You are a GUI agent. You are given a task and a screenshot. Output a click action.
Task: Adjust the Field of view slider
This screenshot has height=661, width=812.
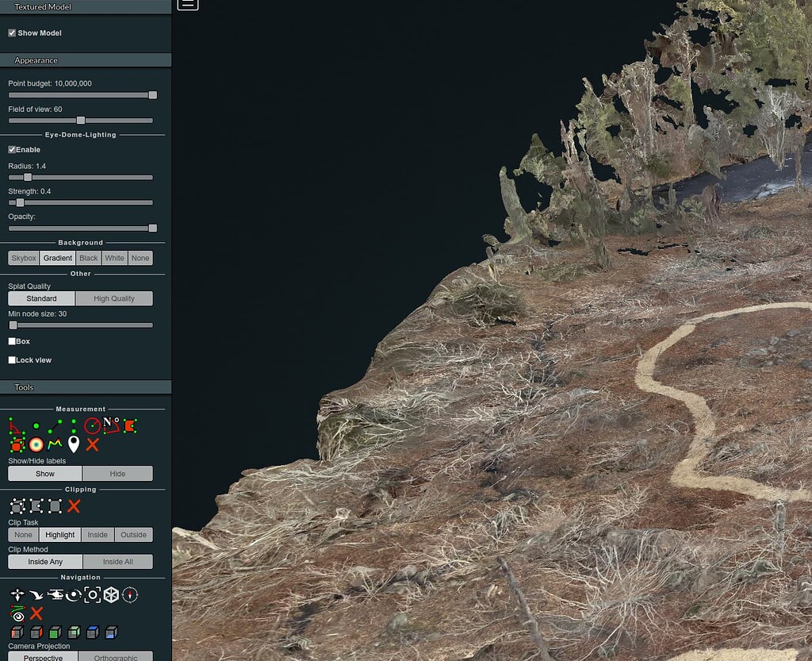point(80,121)
